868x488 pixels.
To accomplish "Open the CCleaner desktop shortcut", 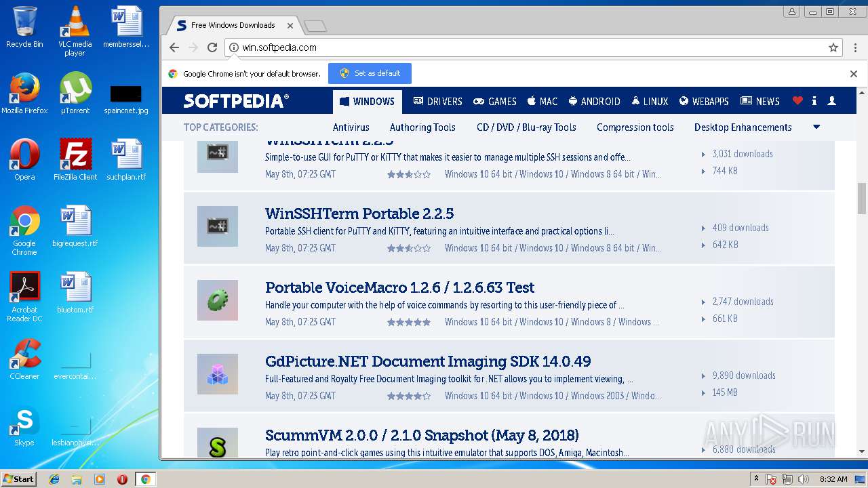I will point(24,359).
